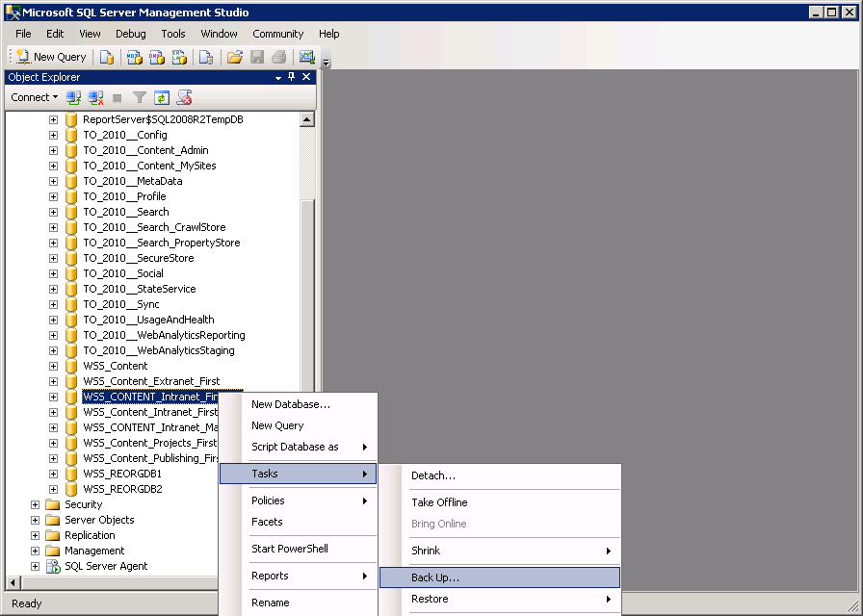Pin the Object Explorer panel with Auto Hide
The image size is (863, 616).
[292, 77]
